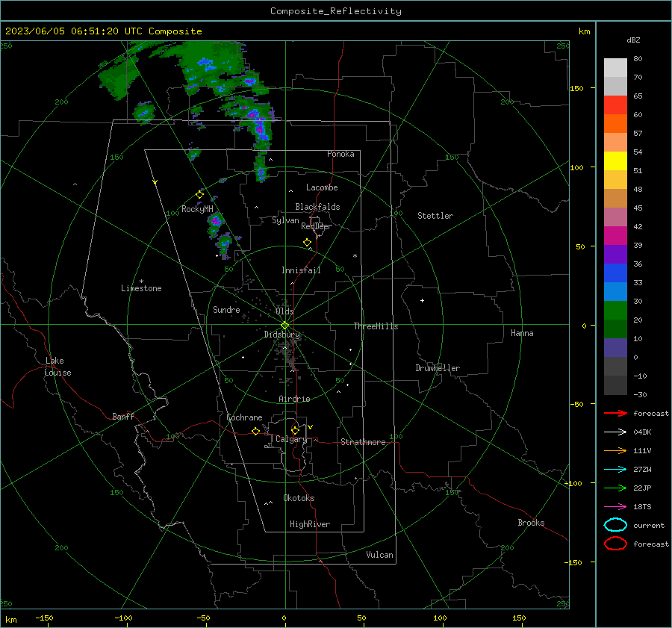Select the Drumheller label

click(x=438, y=368)
